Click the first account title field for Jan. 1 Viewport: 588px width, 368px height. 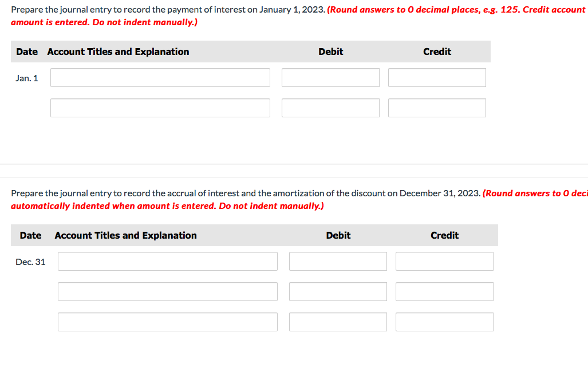(x=160, y=77)
